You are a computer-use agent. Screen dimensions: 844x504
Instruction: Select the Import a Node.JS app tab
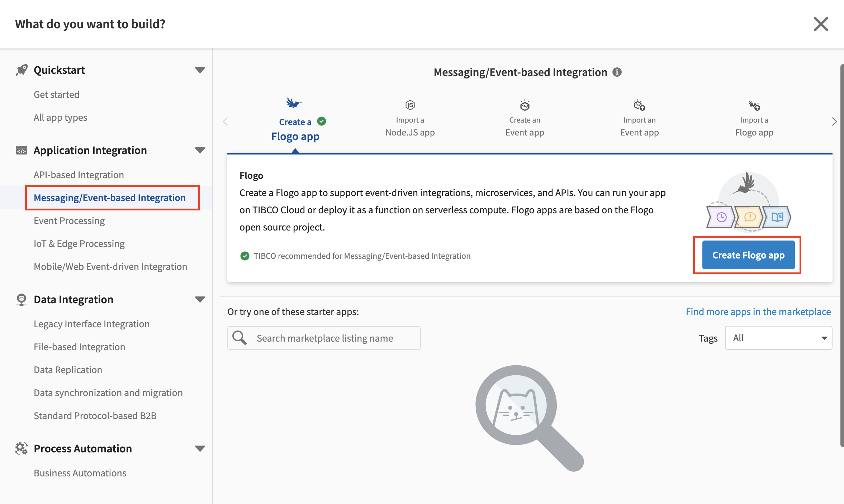click(410, 119)
